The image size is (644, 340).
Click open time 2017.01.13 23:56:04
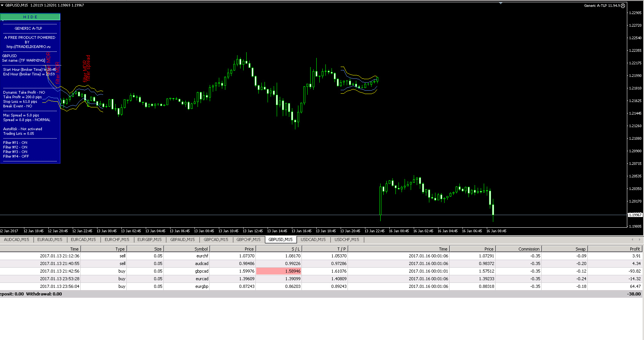[59, 286]
